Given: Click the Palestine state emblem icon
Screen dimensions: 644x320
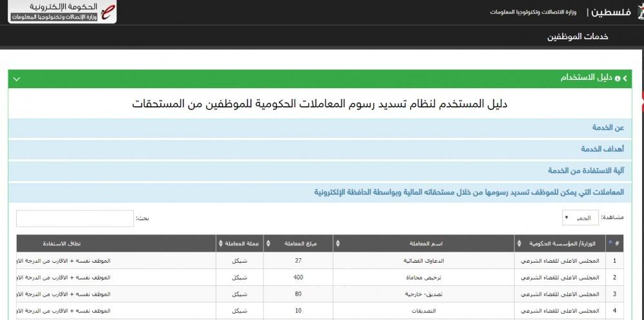Looking at the screenshot, I should pyautogui.click(x=640, y=12).
